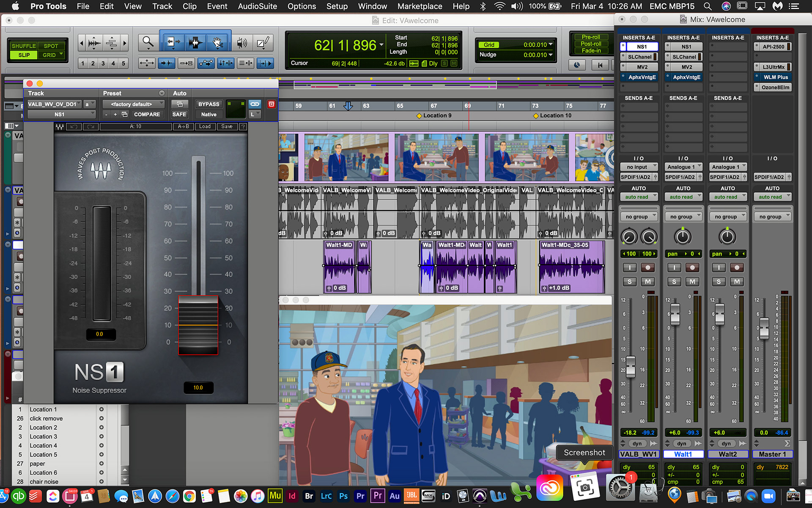
Task: Select the Zoomer magnifying glass tool
Action: (x=148, y=42)
